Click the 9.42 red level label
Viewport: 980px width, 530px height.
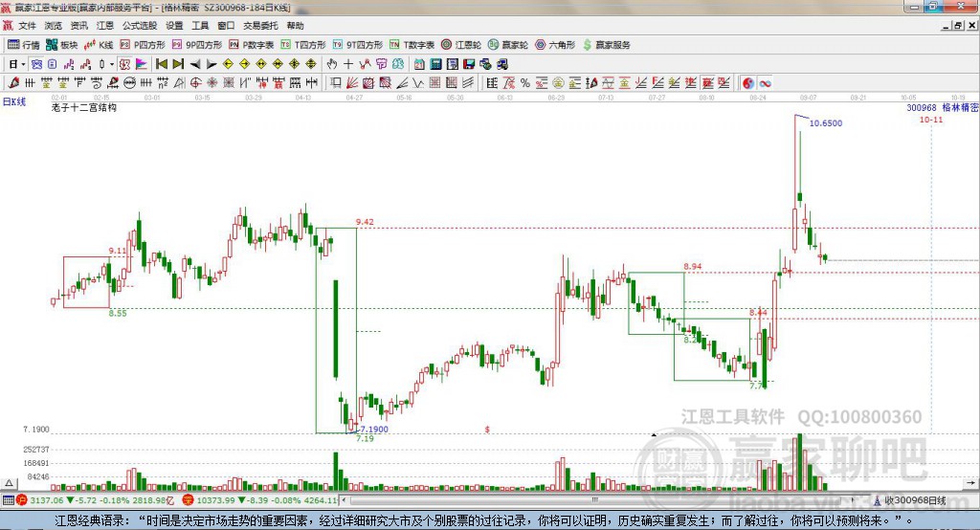coord(365,222)
